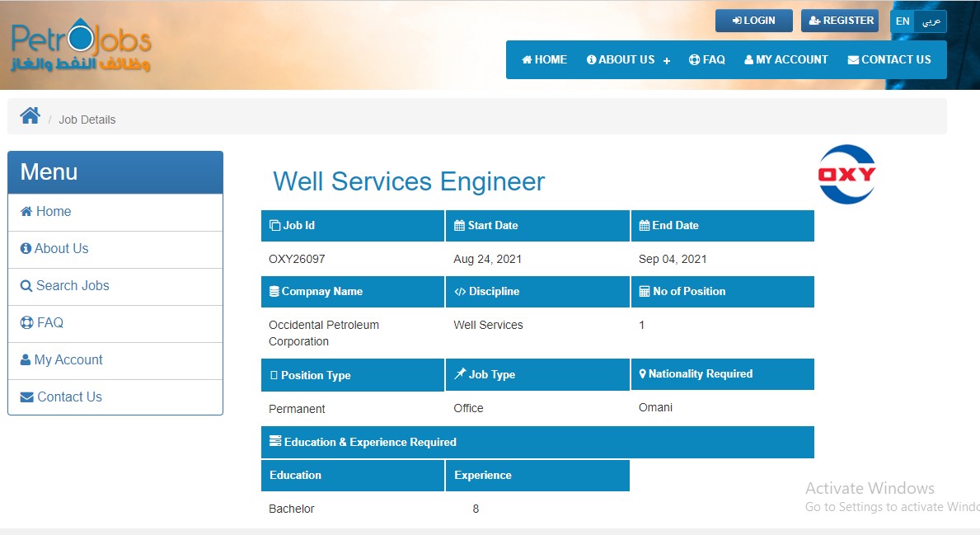980x535 pixels.
Task: Click the Job Id copy icon
Action: point(275,225)
